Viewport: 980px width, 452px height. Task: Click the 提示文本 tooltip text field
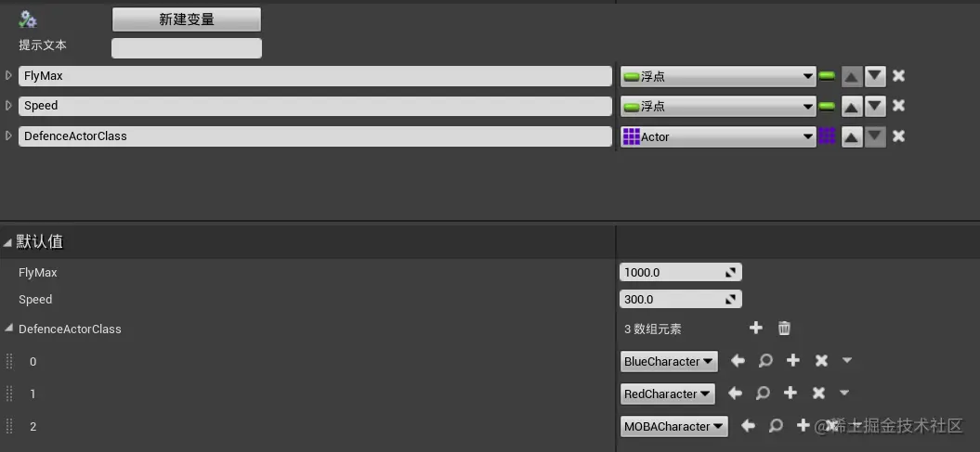(x=186, y=48)
